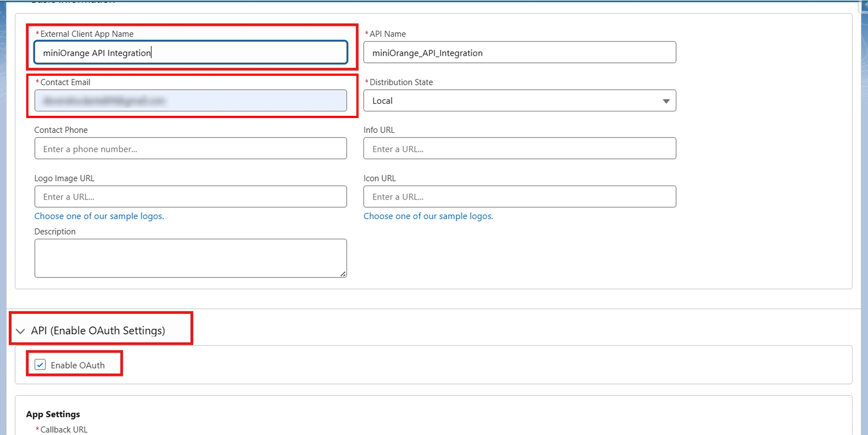Click the 'App Settings' heading
Image resolution: width=868 pixels, height=435 pixels.
click(x=53, y=414)
